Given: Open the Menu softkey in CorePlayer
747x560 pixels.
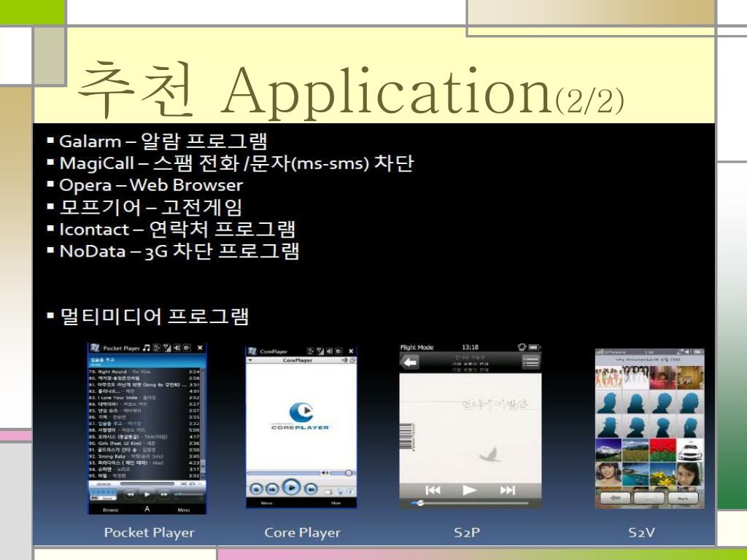Looking at the screenshot, I should (267, 503).
